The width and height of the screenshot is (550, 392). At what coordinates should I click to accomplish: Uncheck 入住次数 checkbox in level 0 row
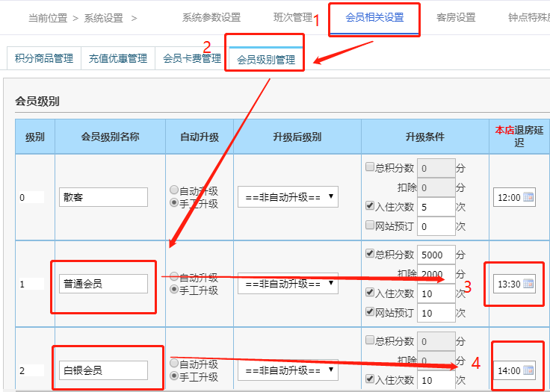pos(370,205)
